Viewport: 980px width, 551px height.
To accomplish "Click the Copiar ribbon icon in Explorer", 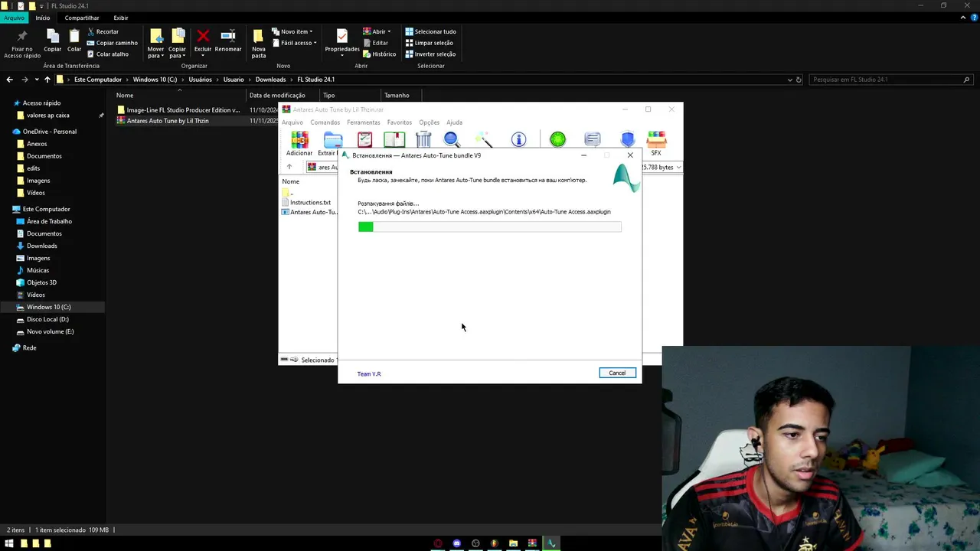I will [52, 36].
